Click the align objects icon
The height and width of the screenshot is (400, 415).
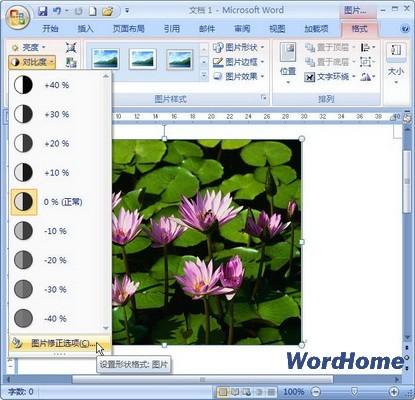coord(368,47)
